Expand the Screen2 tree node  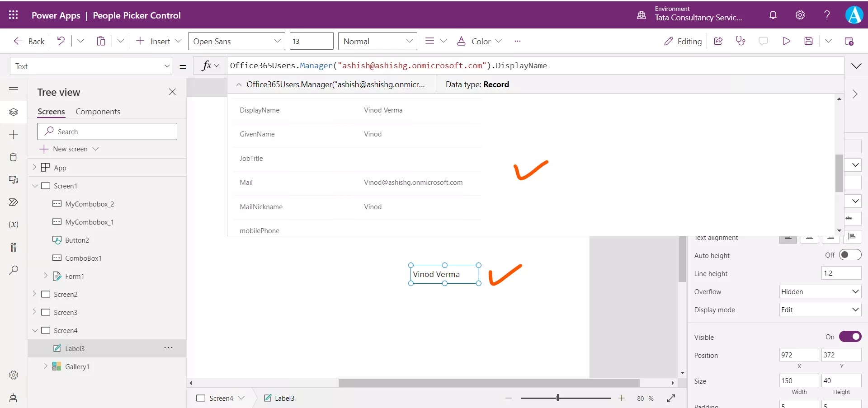click(x=34, y=294)
